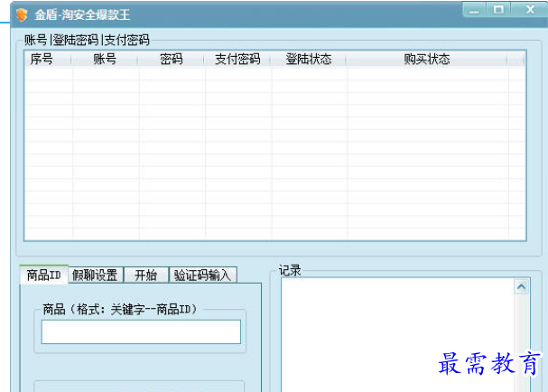Open the 开始 tab
Viewport: 548px width, 392px height.
tap(146, 275)
